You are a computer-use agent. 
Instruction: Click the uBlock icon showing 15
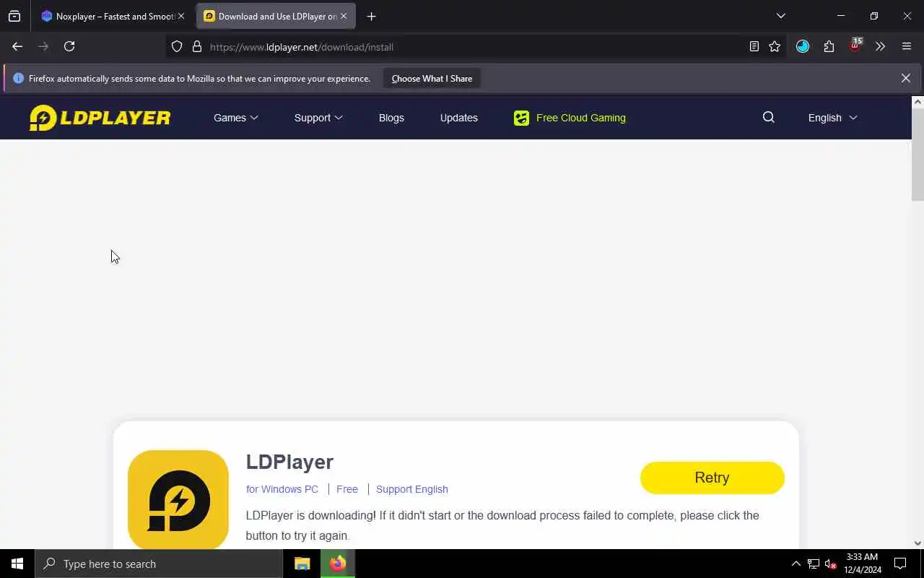tap(855, 46)
